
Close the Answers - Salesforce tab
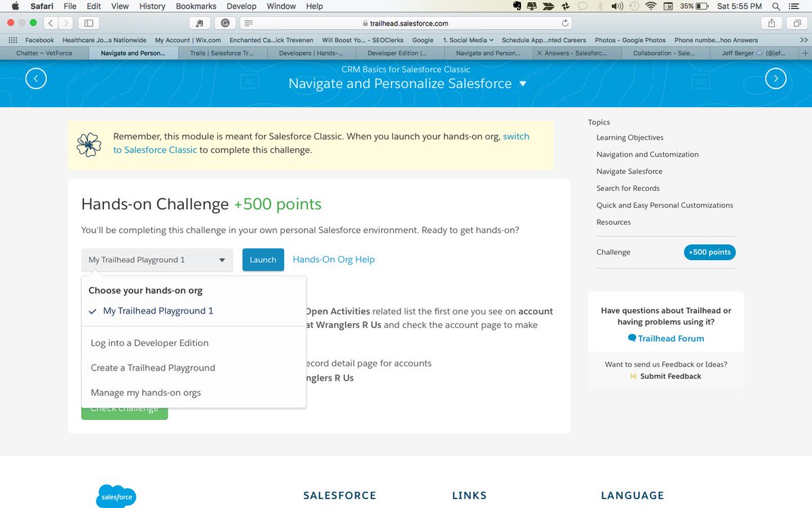(539, 53)
